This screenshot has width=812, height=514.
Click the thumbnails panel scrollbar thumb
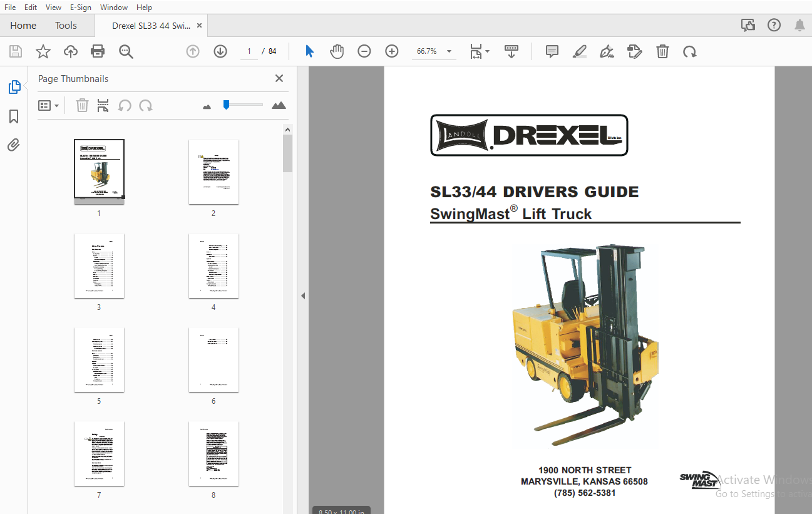pyautogui.click(x=287, y=153)
